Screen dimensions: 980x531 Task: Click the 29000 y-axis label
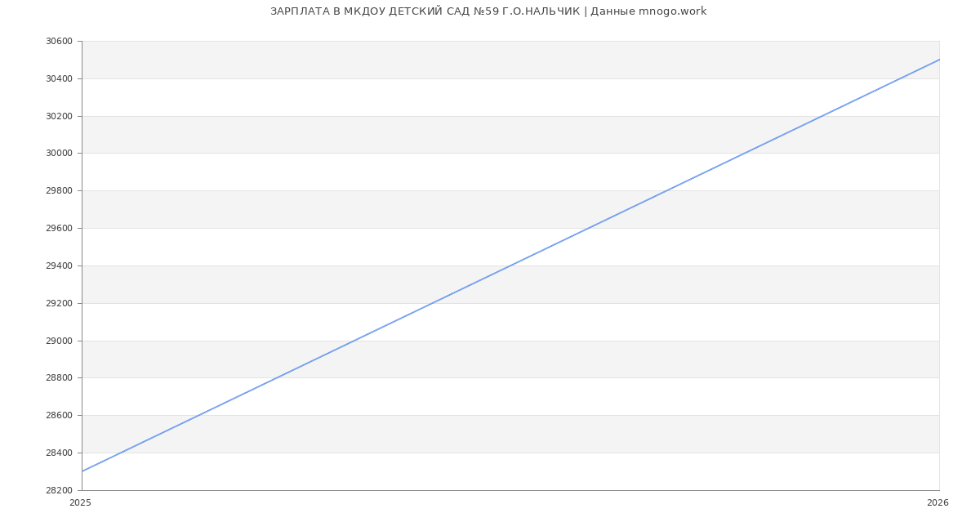coord(59,341)
